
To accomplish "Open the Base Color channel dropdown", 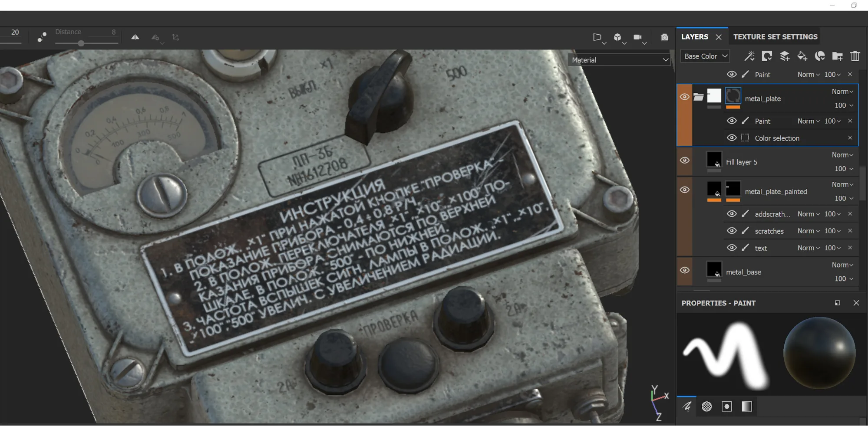I will [x=705, y=56].
